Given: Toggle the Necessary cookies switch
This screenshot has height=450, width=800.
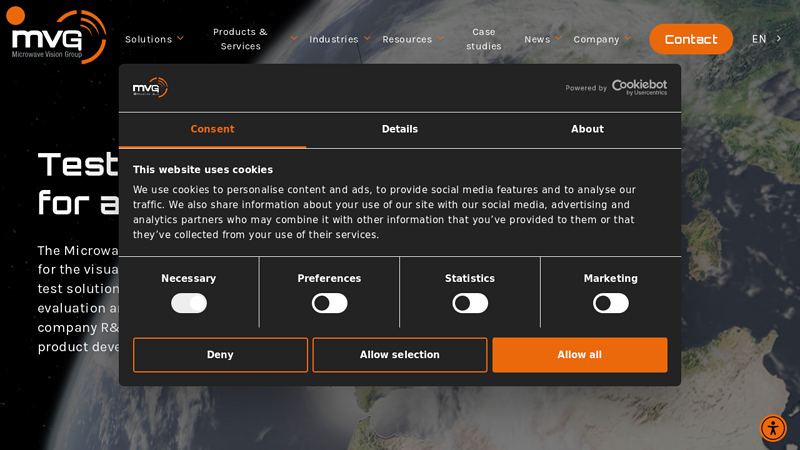Looking at the screenshot, I should pos(189,303).
